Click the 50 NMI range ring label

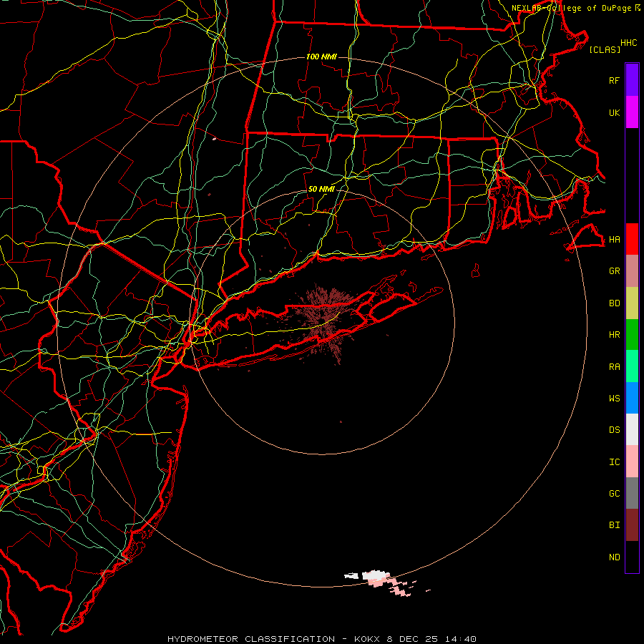[x=321, y=189]
